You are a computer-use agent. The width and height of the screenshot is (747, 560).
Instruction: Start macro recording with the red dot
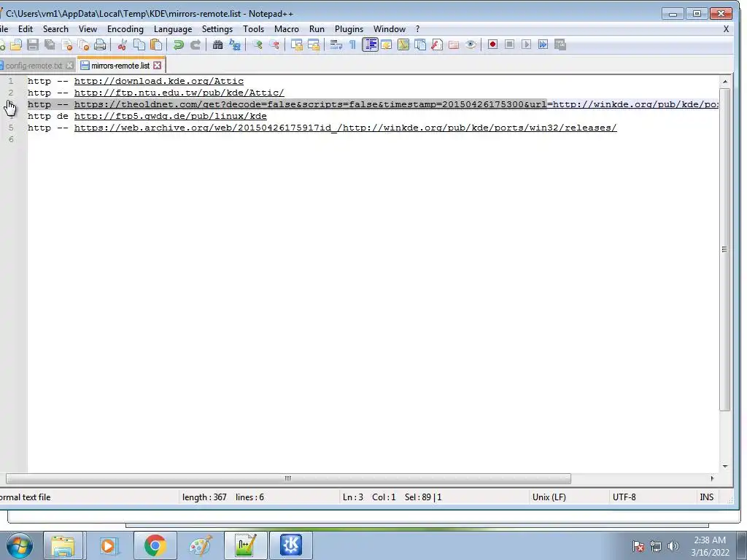(492, 44)
